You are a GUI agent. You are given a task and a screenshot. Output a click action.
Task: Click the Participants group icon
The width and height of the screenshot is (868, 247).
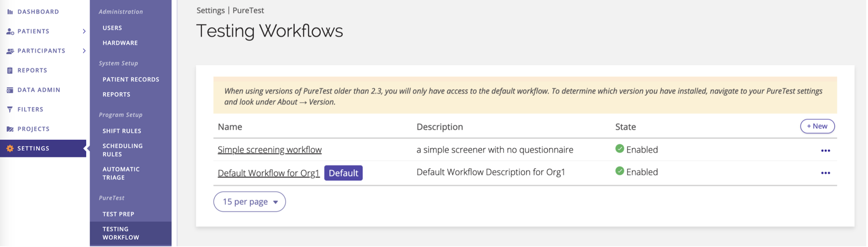pyautogui.click(x=10, y=51)
